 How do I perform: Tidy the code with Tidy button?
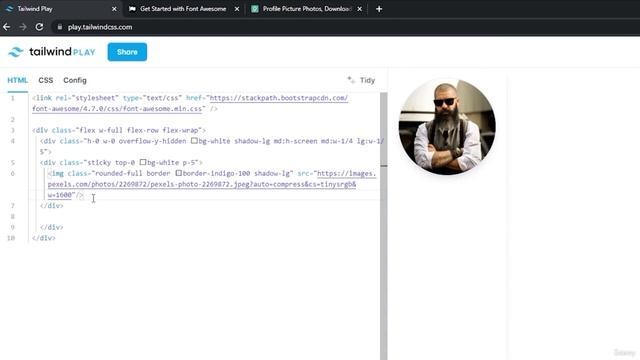tap(361, 80)
